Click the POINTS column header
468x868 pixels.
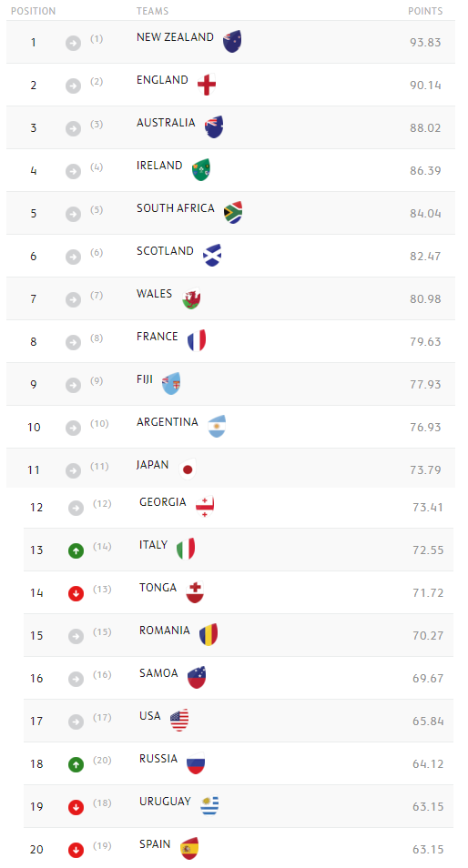(x=425, y=11)
